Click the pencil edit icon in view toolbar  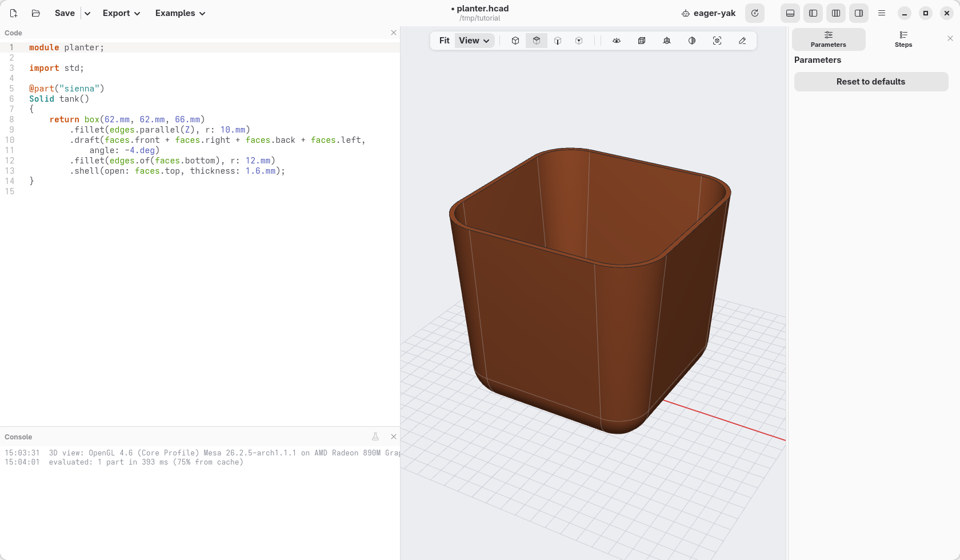pyautogui.click(x=742, y=41)
